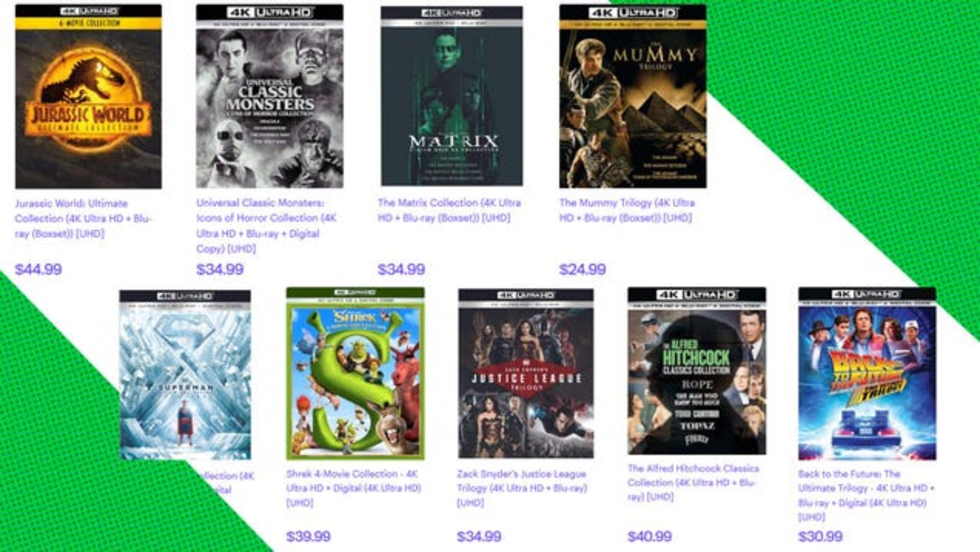Select the $44.99 Jurassic World price

[x=39, y=269]
